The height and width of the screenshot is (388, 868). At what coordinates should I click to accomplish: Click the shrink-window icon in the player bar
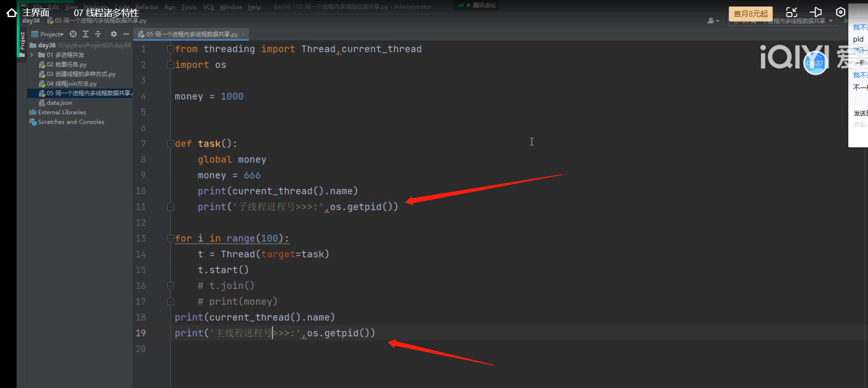point(792,13)
